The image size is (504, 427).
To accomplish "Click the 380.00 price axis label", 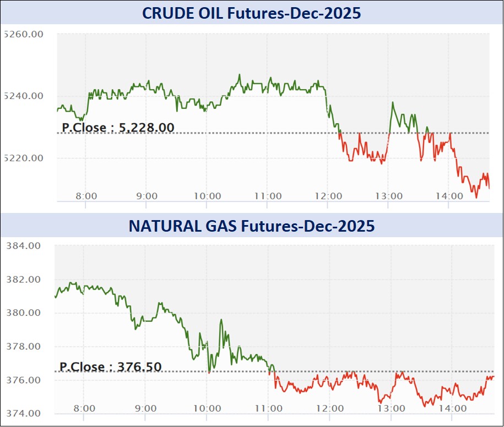I will click(23, 313).
